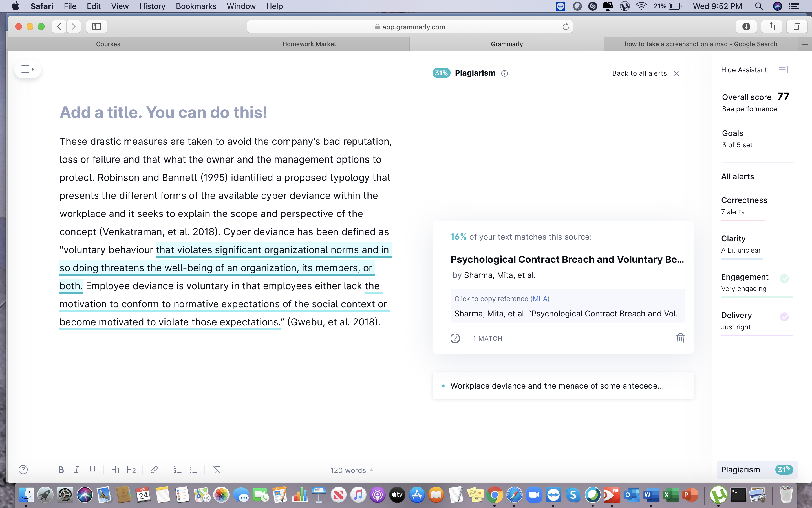Open the File menu
The width and height of the screenshot is (812, 508).
coord(70,6)
